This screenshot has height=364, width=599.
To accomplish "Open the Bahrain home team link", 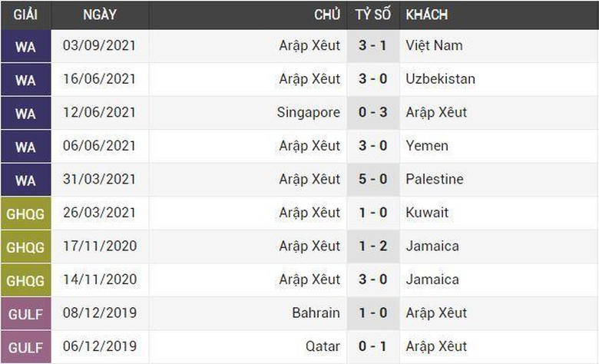I will (x=316, y=313).
